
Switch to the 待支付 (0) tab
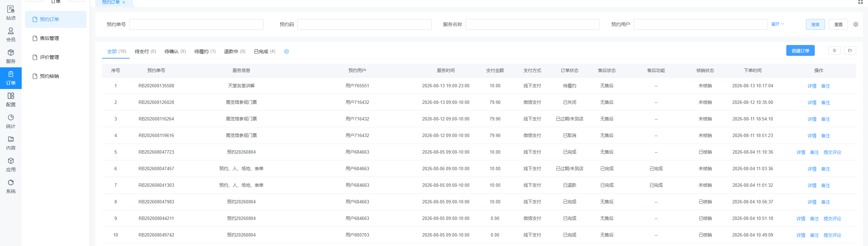145,51
